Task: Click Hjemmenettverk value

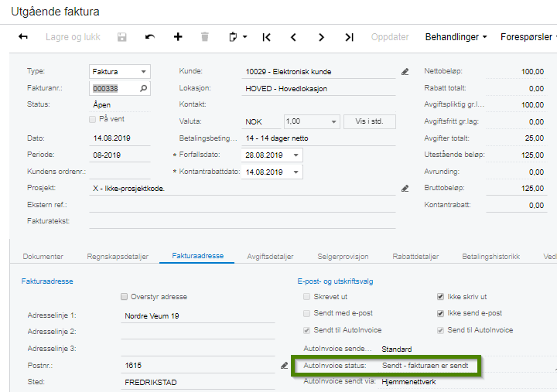Action: [408, 382]
